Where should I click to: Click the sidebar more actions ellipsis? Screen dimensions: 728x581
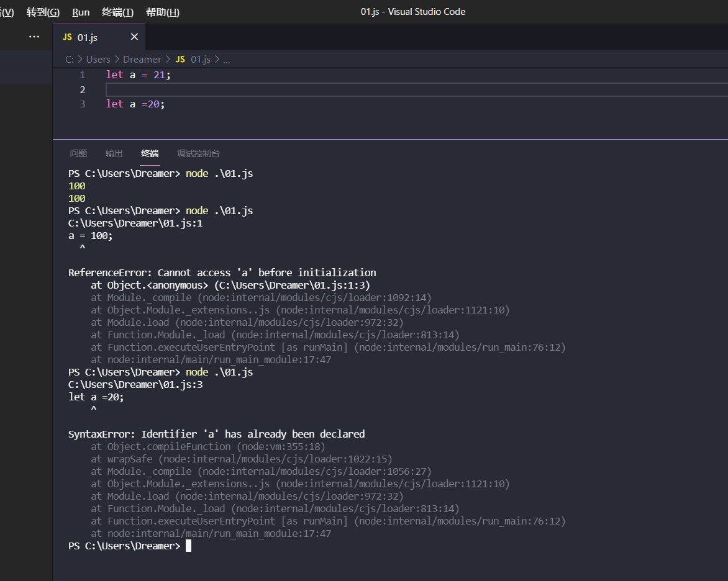pos(34,37)
